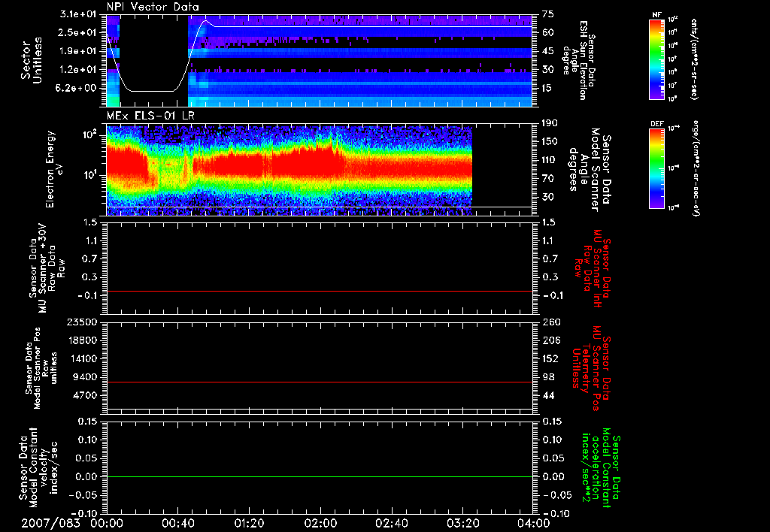Click the 03:20 time axis label

(462, 523)
